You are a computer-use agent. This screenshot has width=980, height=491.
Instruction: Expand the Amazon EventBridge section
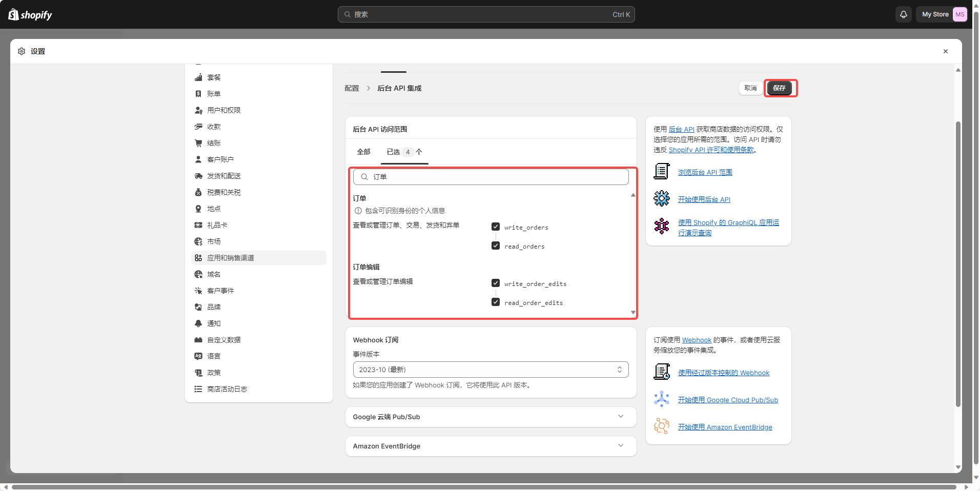pos(491,446)
